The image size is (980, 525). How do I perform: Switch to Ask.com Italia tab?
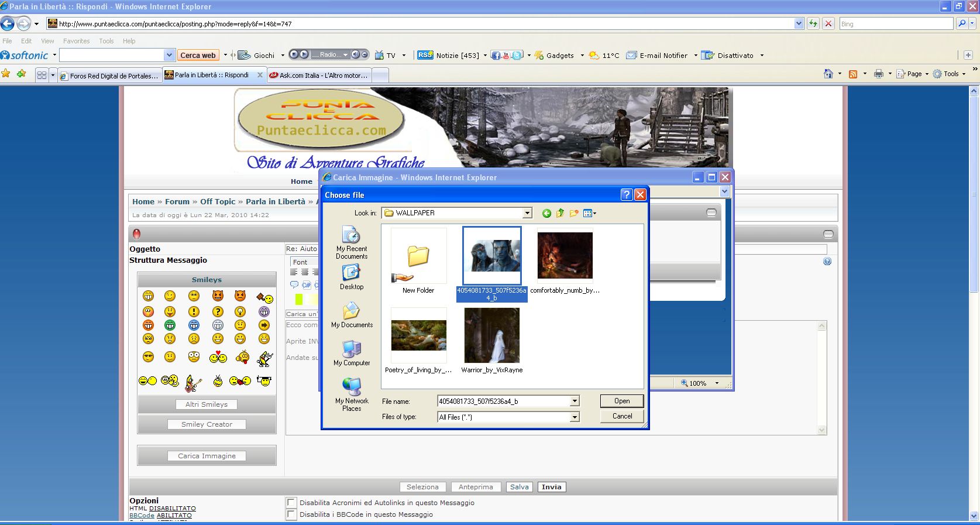click(319, 76)
